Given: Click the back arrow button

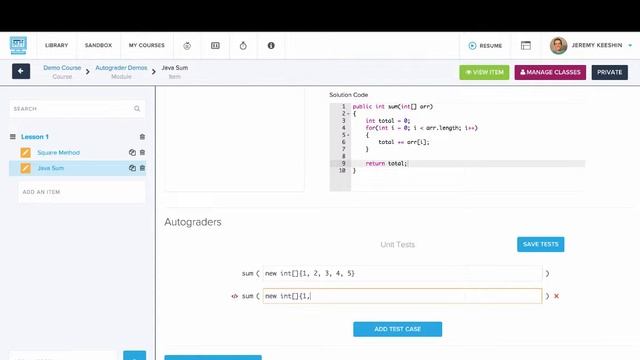Looking at the screenshot, I should (x=21, y=71).
